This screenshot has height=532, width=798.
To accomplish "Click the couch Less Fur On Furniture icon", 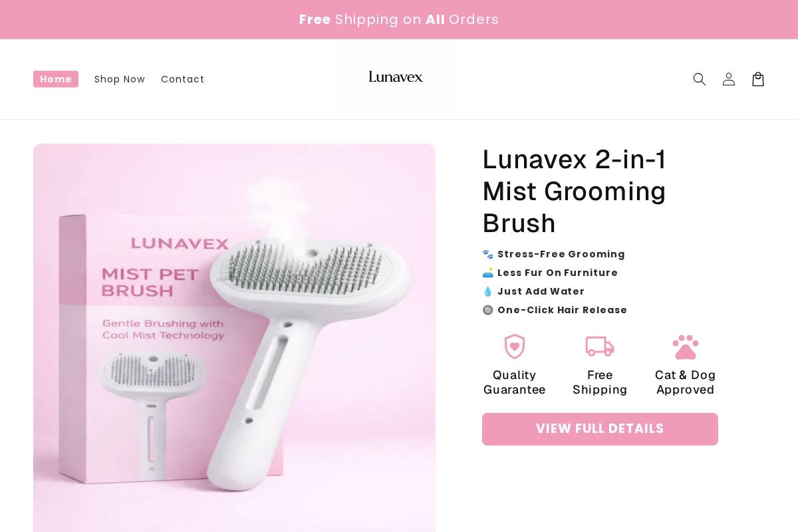I will tap(488, 273).
